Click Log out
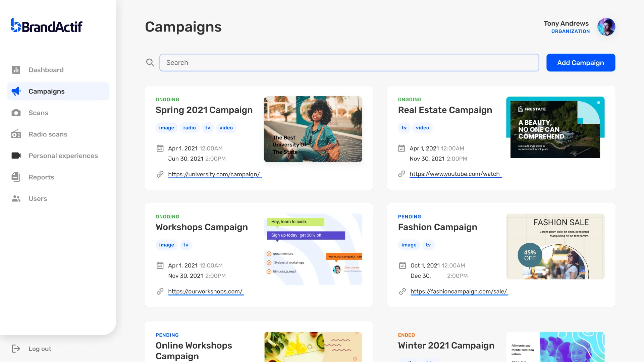This screenshot has height=362, width=644. tap(40, 349)
